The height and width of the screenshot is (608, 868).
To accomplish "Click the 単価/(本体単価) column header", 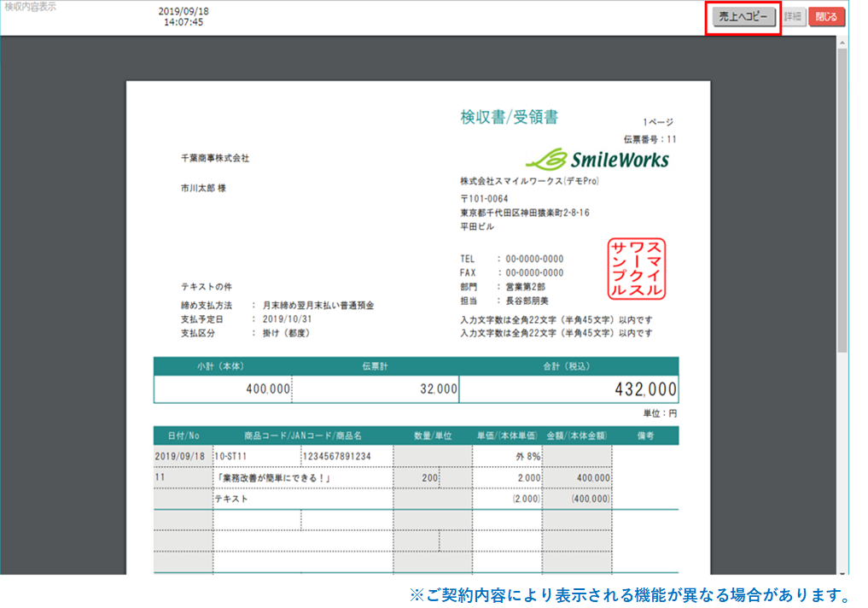I will click(507, 436).
